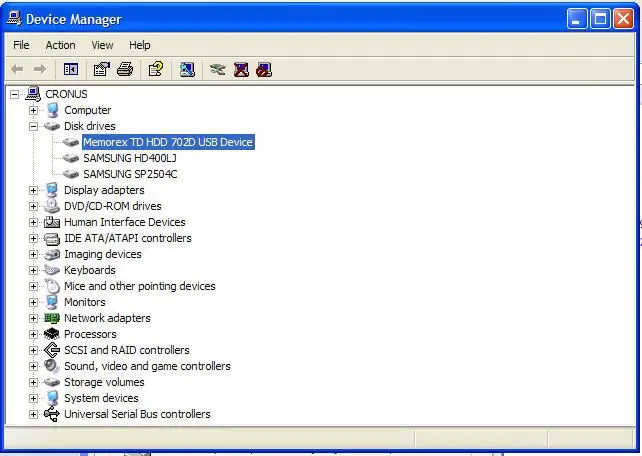Expand Universal Serial Bus controllers
The image size is (642, 456).
[x=34, y=414]
